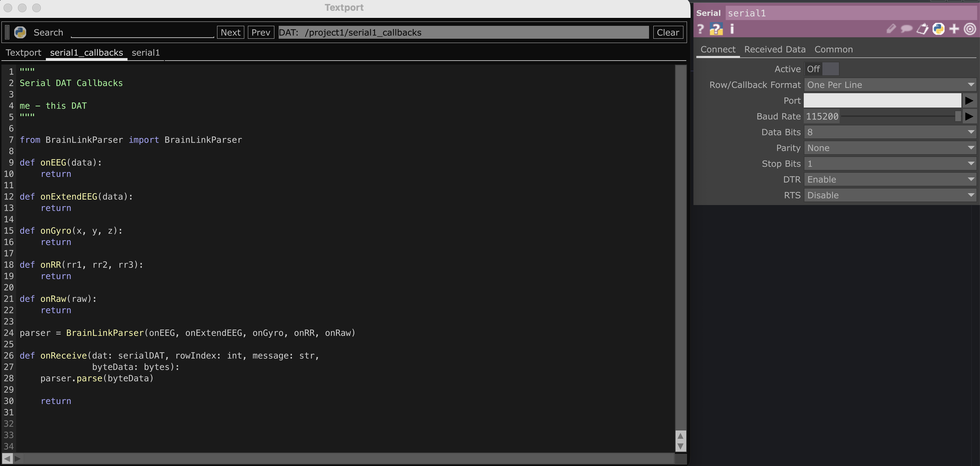The height and width of the screenshot is (466, 980).
Task: Open Python help for the Serial operator
Action: (716, 29)
